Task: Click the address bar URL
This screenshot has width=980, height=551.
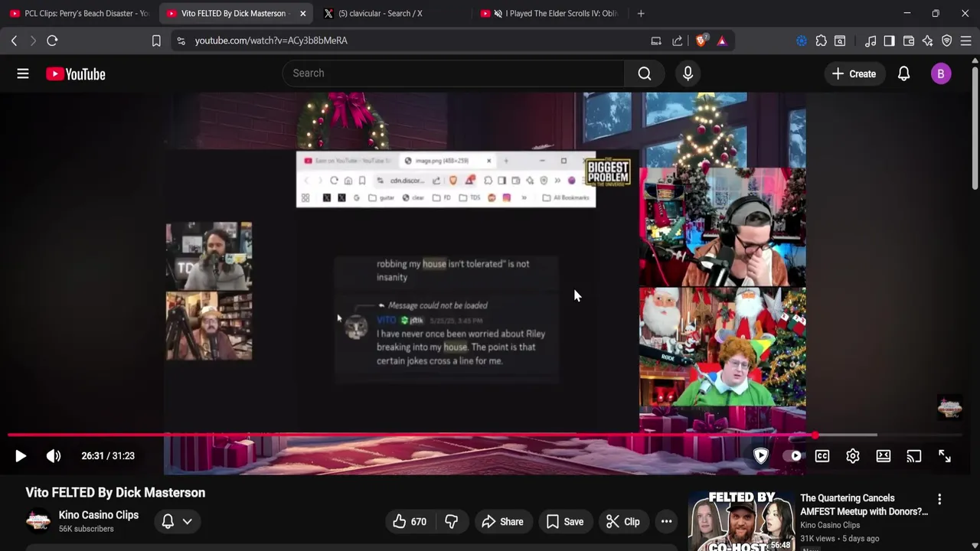Action: [x=271, y=41]
